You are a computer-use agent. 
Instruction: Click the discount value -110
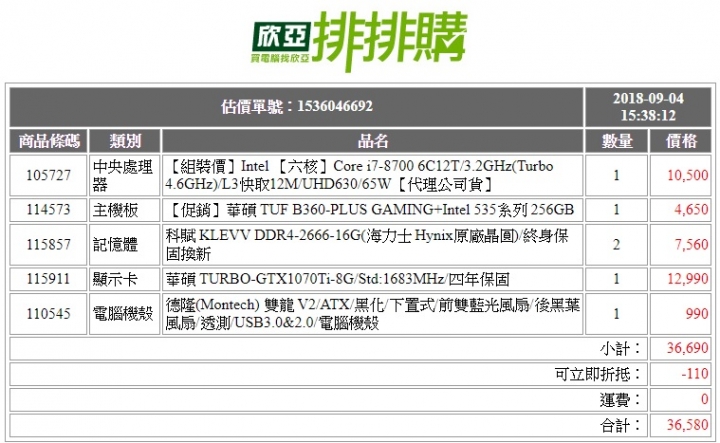tap(695, 374)
